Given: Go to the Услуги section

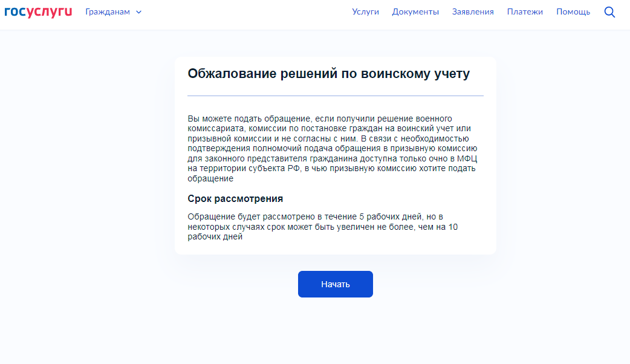Looking at the screenshot, I should 365,12.
